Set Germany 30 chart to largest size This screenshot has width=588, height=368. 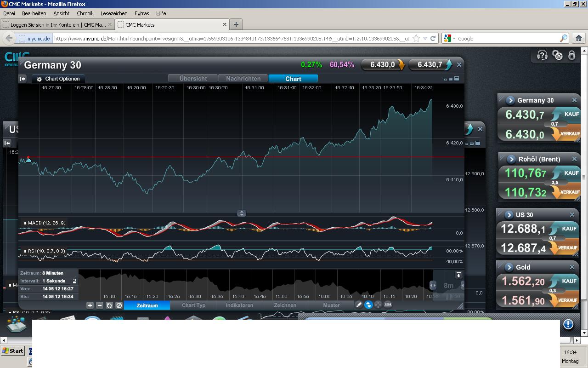456,79
